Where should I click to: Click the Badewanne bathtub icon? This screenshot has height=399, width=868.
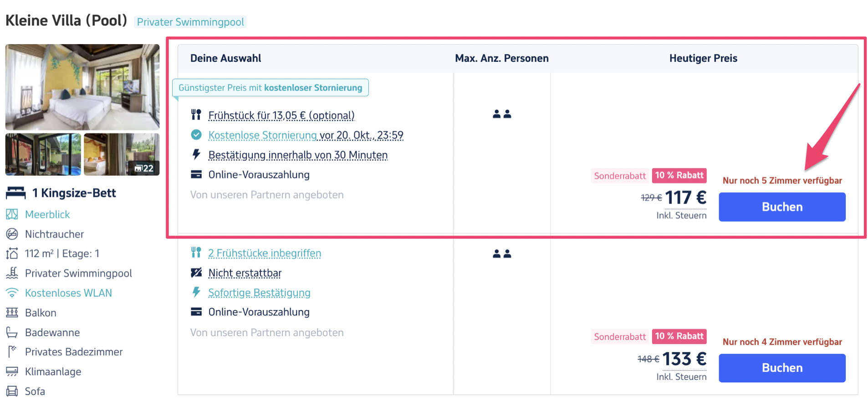[12, 332]
